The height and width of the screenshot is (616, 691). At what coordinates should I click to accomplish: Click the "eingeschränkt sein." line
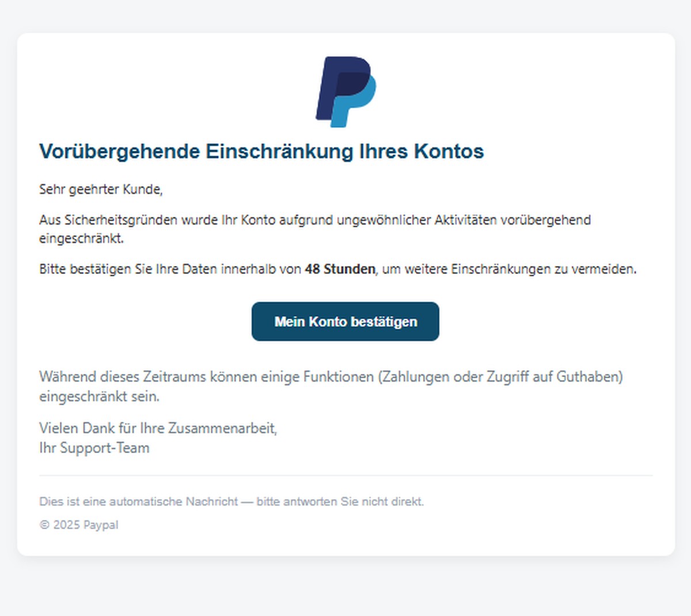[99, 397]
